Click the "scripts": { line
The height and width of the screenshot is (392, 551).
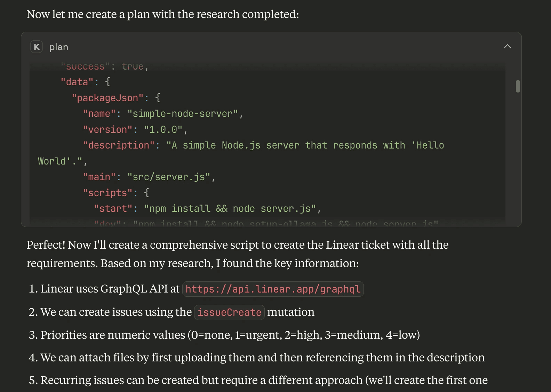[x=116, y=193]
